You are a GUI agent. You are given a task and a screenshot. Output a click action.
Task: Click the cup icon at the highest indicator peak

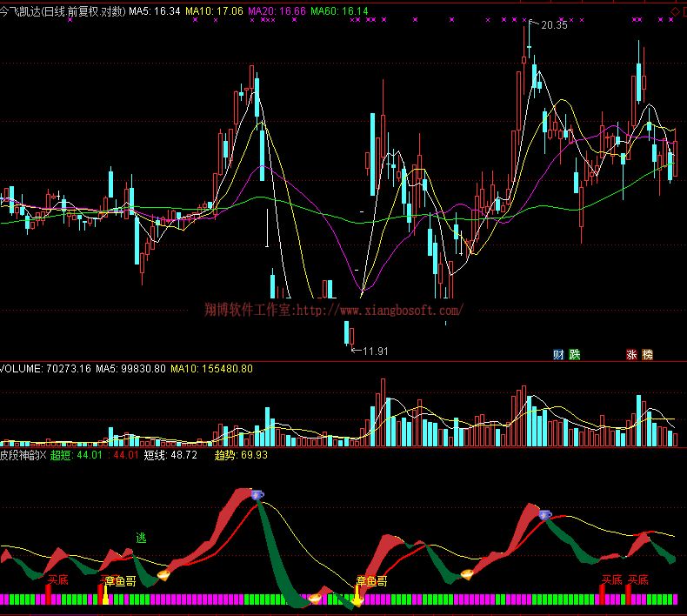click(x=257, y=495)
